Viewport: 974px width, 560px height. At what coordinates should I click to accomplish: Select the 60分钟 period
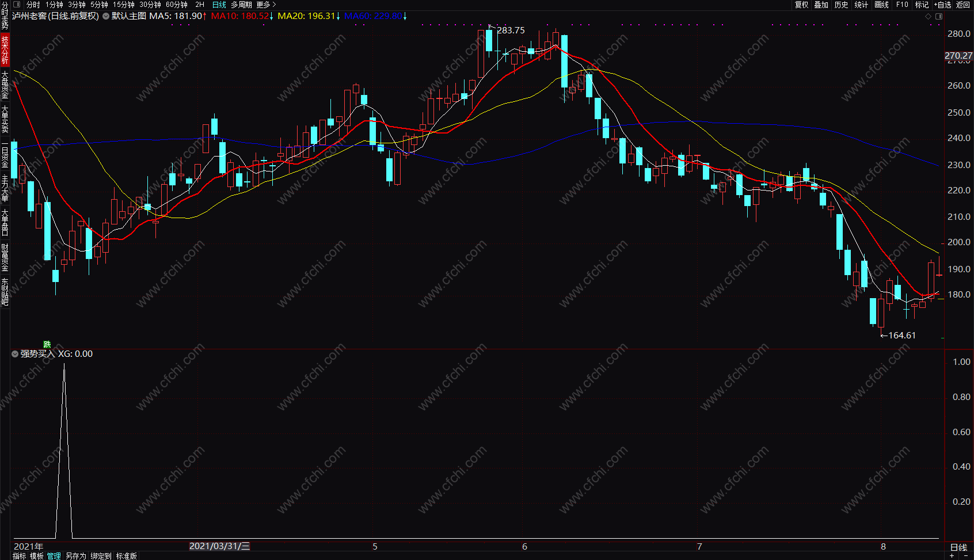tap(177, 5)
